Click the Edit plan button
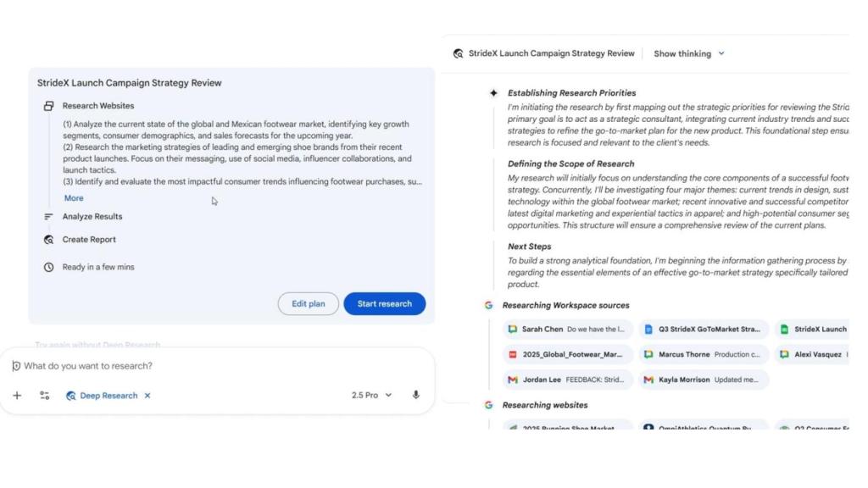The height and width of the screenshot is (488, 868). coord(308,304)
